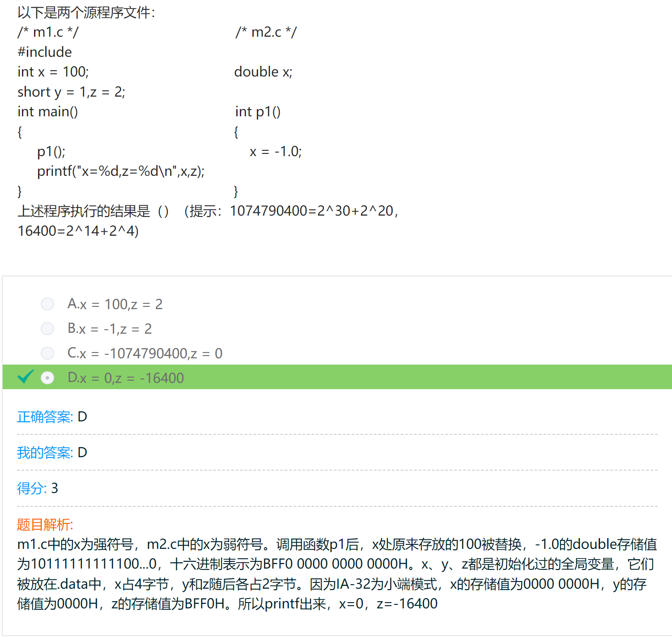672x637 pixels.
Task: Click the '题目解析:' heading
Action: (x=45, y=524)
